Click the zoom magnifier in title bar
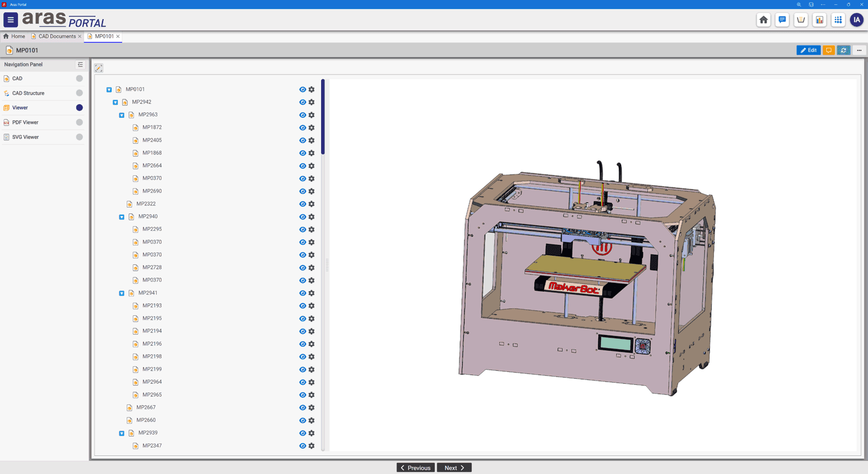 [x=799, y=4]
